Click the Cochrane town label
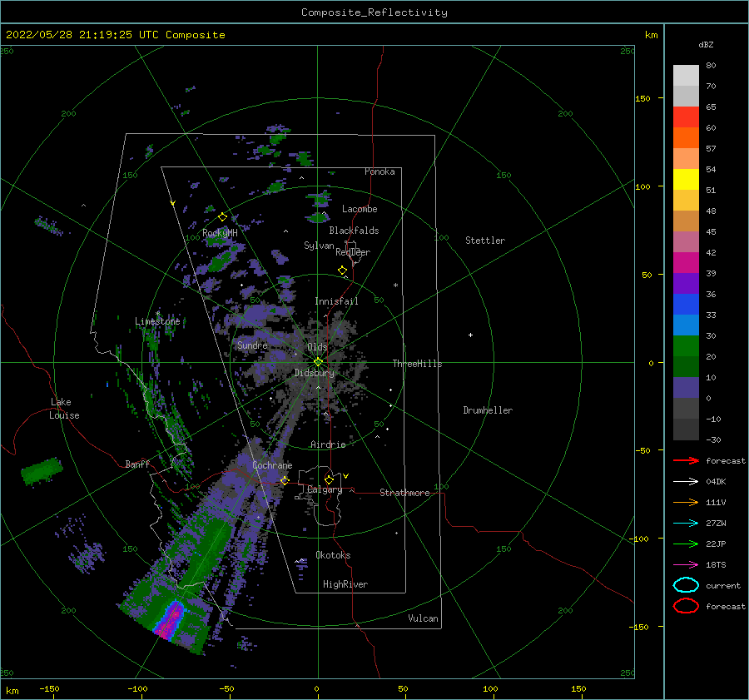Image resolution: width=749 pixels, height=700 pixels. pos(272,465)
